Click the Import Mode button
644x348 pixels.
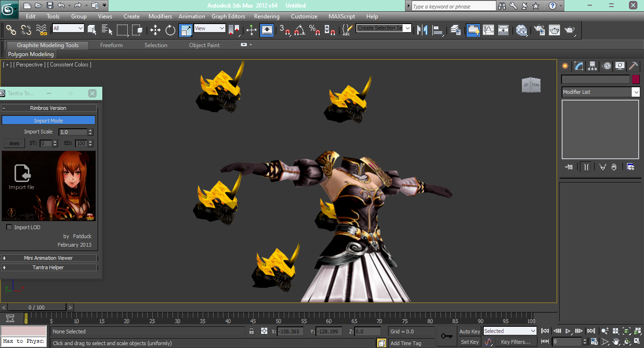pos(49,121)
